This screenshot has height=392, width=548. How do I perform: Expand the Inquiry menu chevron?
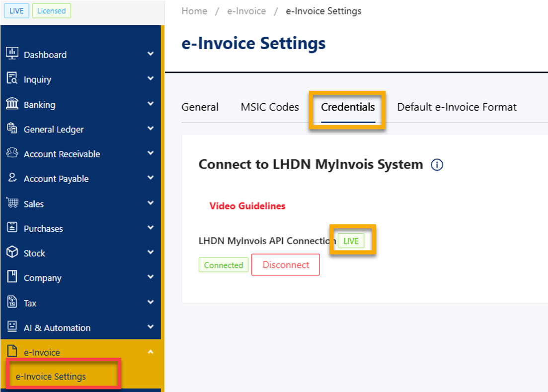pyautogui.click(x=151, y=78)
